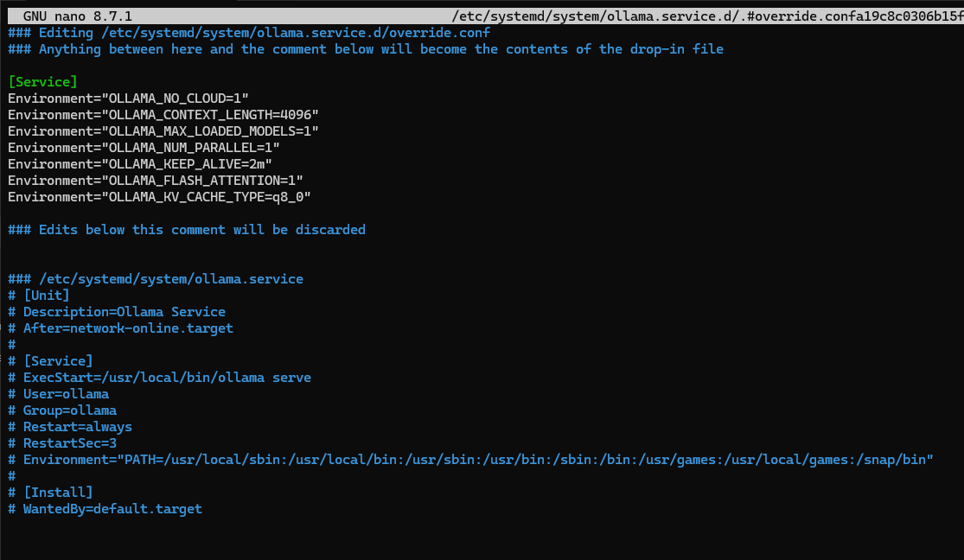Click the '# Group=ollama' line
This screenshot has width=964, height=560.
tap(62, 410)
